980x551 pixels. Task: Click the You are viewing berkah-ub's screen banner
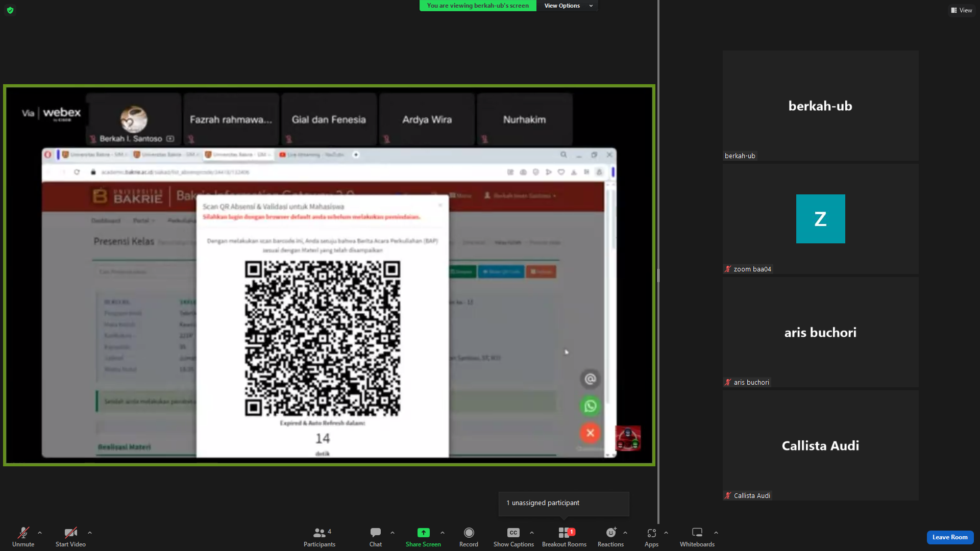tap(478, 6)
